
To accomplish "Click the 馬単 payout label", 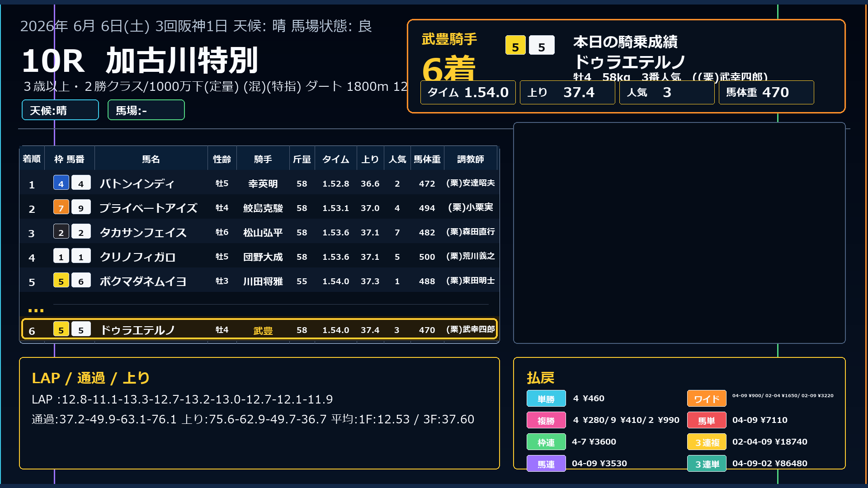I will click(x=707, y=420).
